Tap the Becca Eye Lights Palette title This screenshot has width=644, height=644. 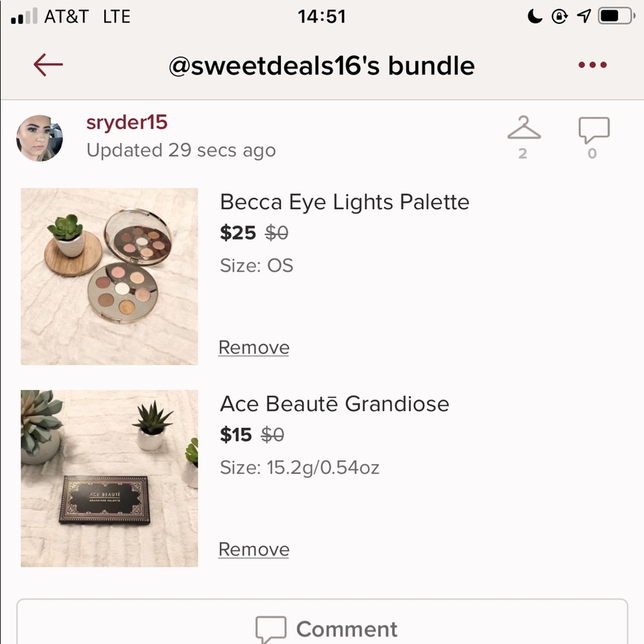click(345, 202)
